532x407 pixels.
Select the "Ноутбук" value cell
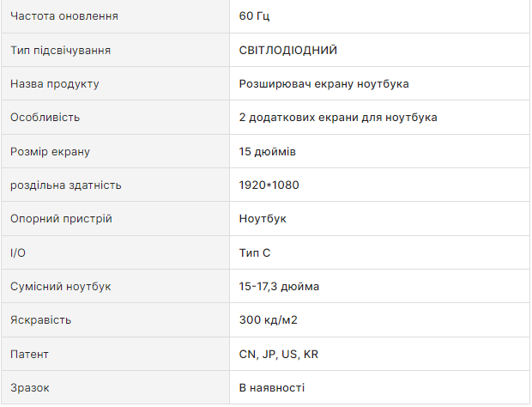pyautogui.click(x=263, y=219)
